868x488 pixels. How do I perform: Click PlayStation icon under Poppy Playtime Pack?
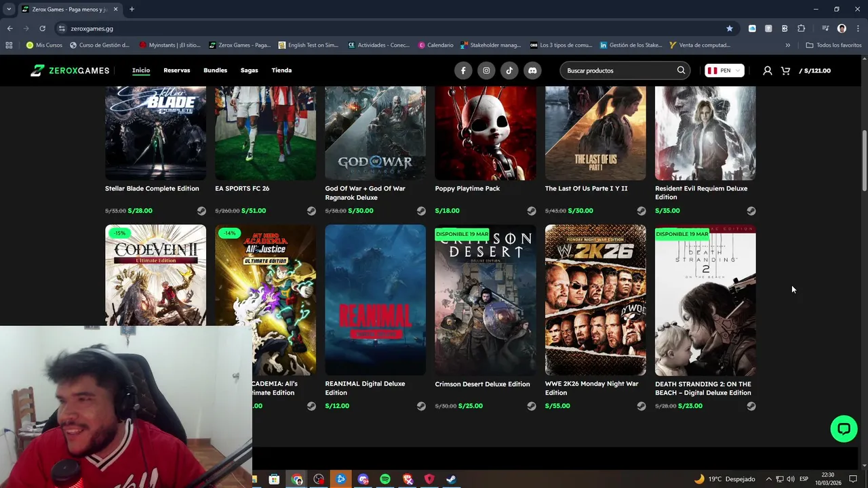(x=532, y=211)
